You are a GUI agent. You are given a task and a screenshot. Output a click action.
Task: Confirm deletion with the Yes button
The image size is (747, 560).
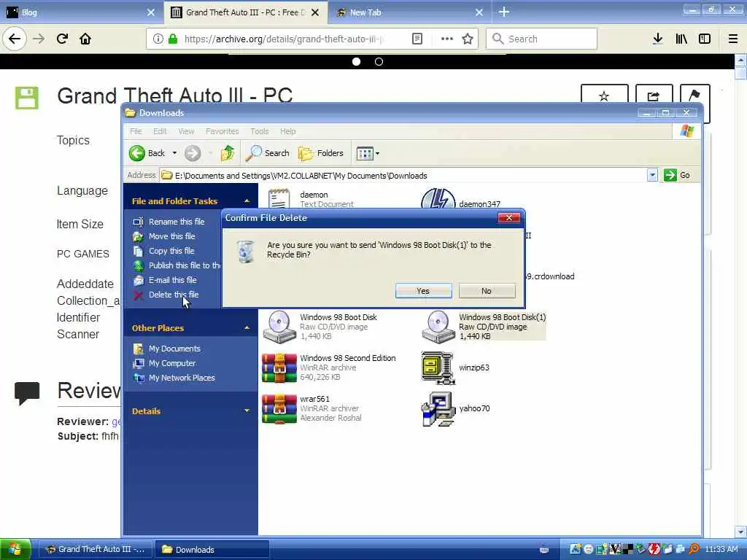423,291
